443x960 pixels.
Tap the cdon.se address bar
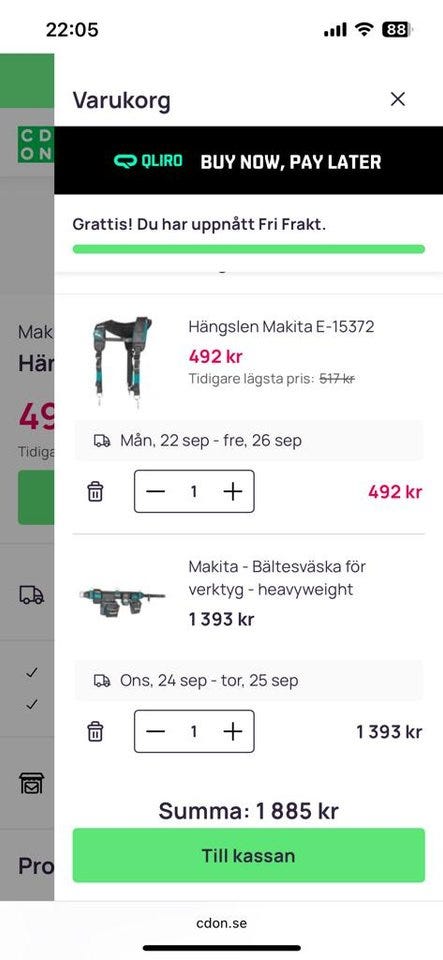click(222, 923)
